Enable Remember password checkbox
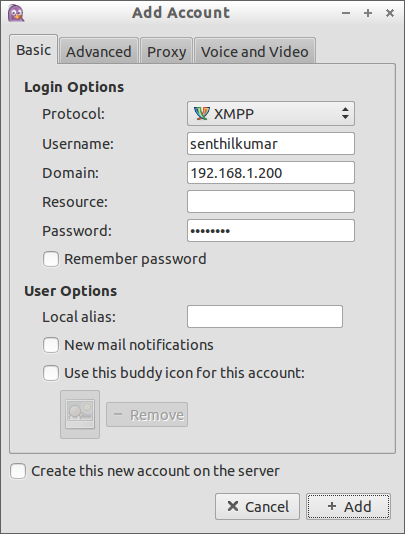This screenshot has height=534, width=405. coord(51,259)
